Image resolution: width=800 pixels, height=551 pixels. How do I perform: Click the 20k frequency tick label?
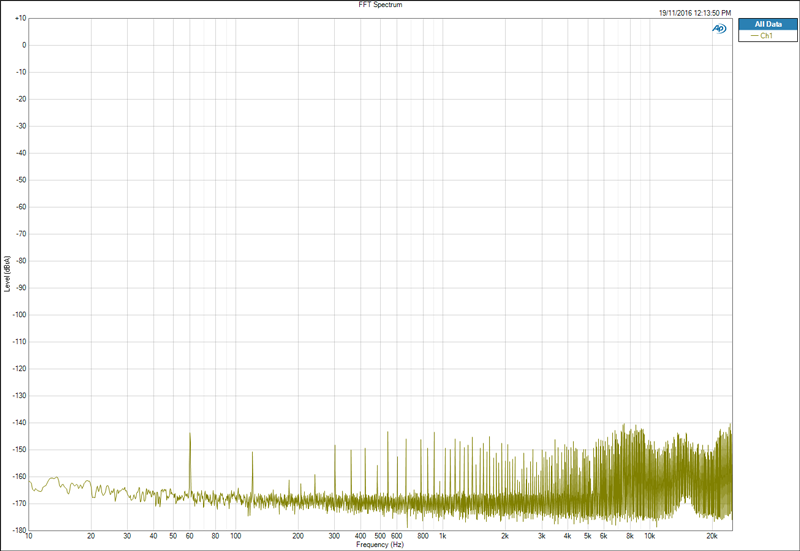point(712,536)
